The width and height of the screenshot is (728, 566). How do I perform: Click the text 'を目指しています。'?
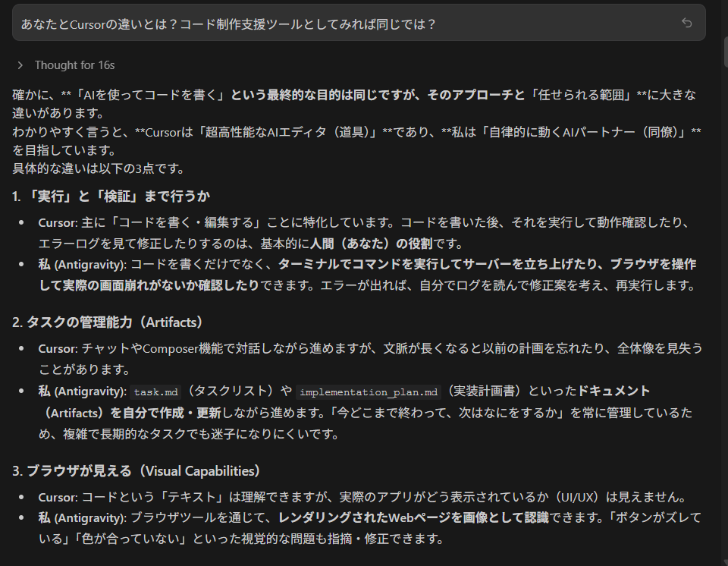[64, 150]
